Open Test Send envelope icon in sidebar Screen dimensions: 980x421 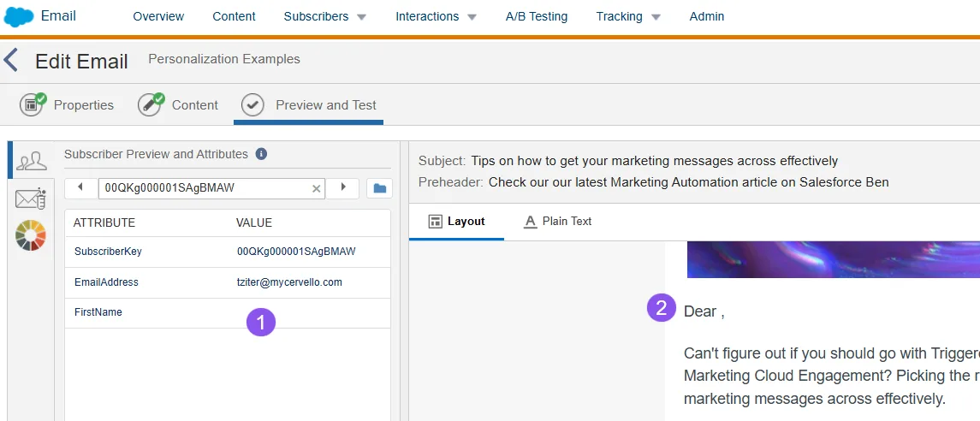(32, 199)
